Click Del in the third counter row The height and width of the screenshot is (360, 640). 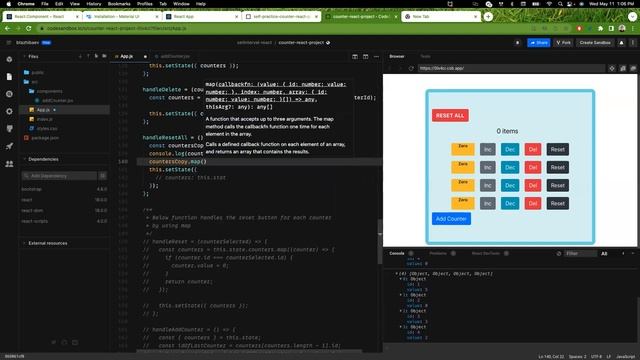pyautogui.click(x=533, y=185)
